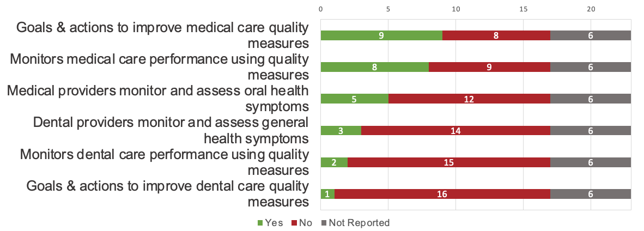This screenshot has width=644, height=231.
Task: Click the green Yes legend swatch
Action: [259, 223]
